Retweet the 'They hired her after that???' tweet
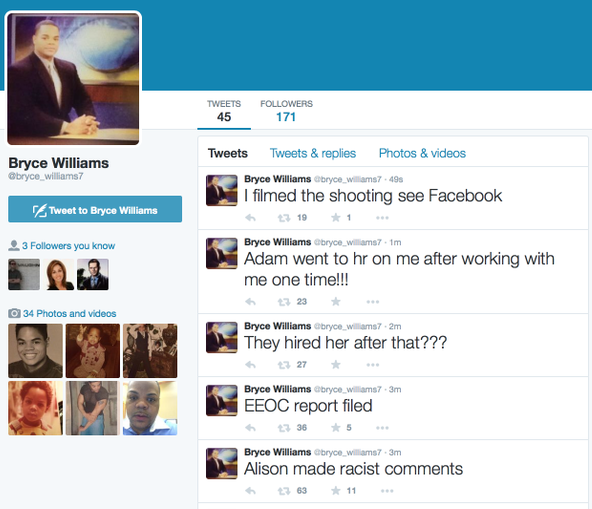592x509 pixels. tap(284, 365)
